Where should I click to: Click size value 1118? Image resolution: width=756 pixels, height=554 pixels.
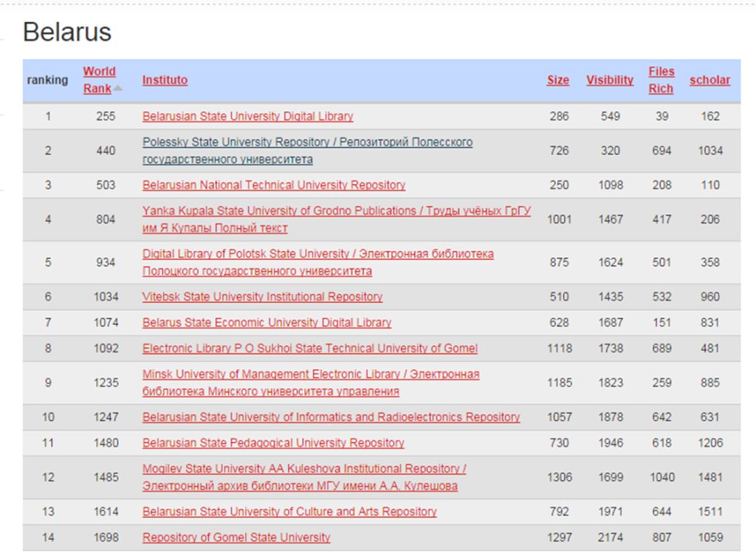(x=560, y=349)
